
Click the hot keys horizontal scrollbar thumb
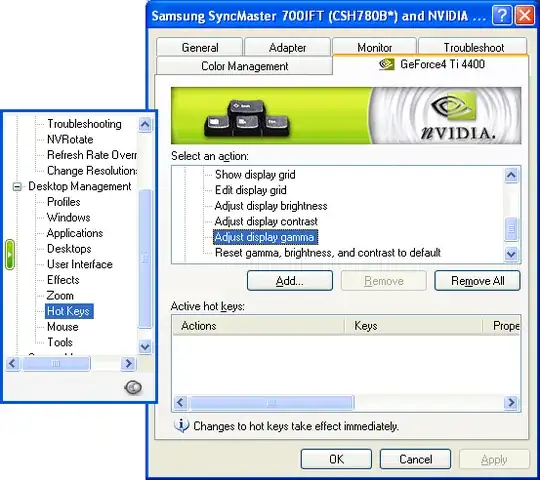pos(272,402)
